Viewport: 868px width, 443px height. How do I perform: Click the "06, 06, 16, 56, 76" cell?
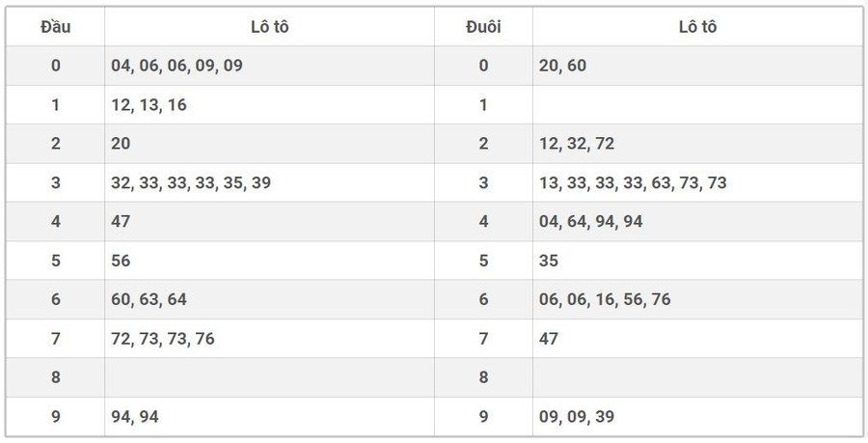[x=606, y=299]
